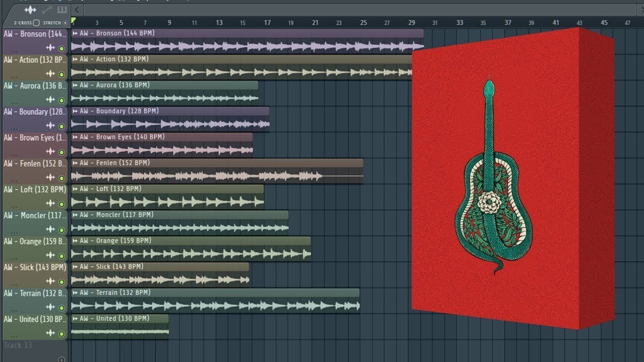This screenshot has width=644, height=362.
Task: Toggle the Z-CROSS checkbox
Action: pyautogui.click(x=36, y=23)
